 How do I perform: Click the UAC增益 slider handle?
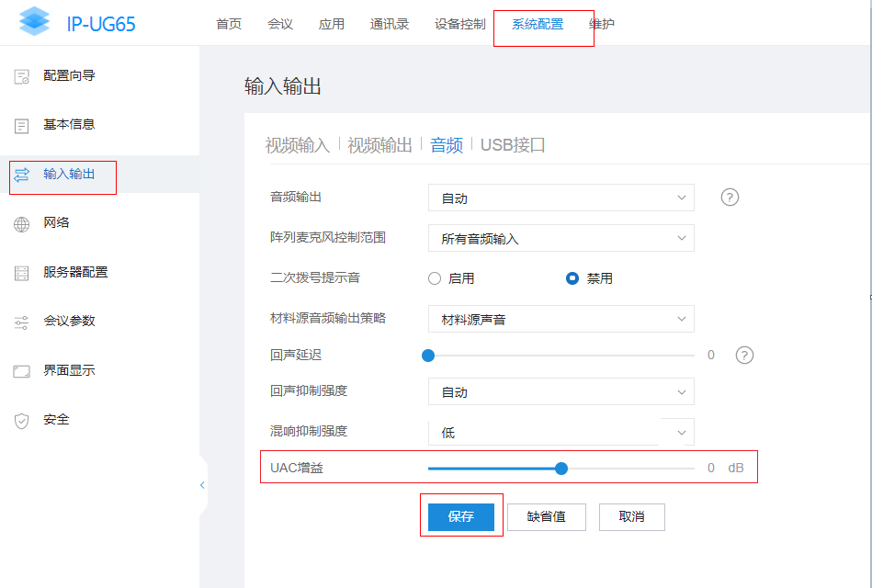click(x=561, y=469)
